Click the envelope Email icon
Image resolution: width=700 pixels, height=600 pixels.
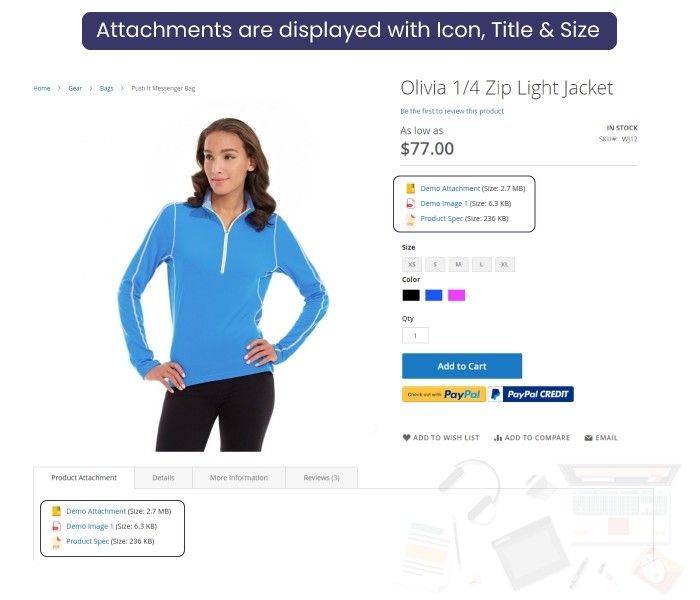coord(588,438)
